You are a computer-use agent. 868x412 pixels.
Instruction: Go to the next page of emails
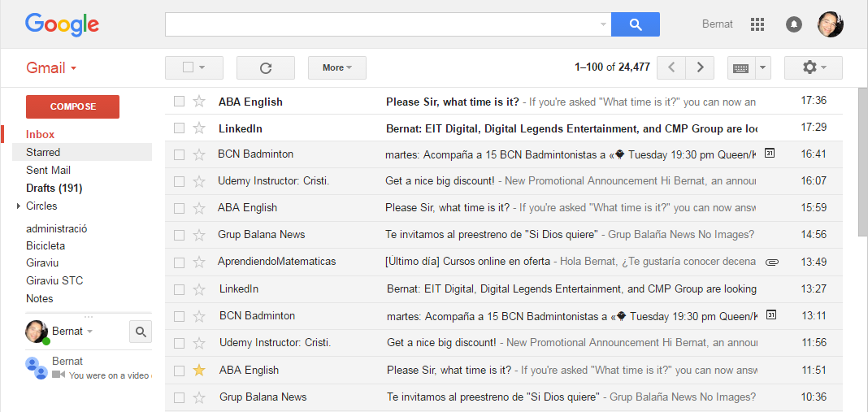coord(700,67)
